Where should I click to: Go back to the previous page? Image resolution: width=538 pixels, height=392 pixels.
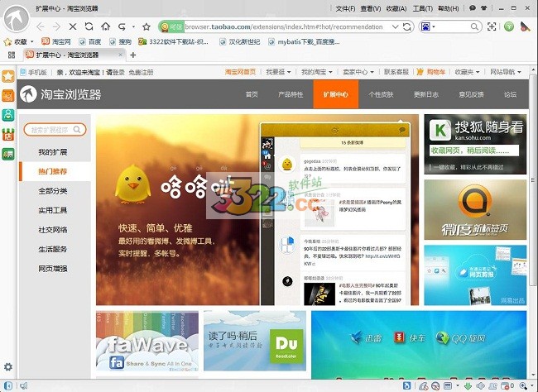coord(41,26)
